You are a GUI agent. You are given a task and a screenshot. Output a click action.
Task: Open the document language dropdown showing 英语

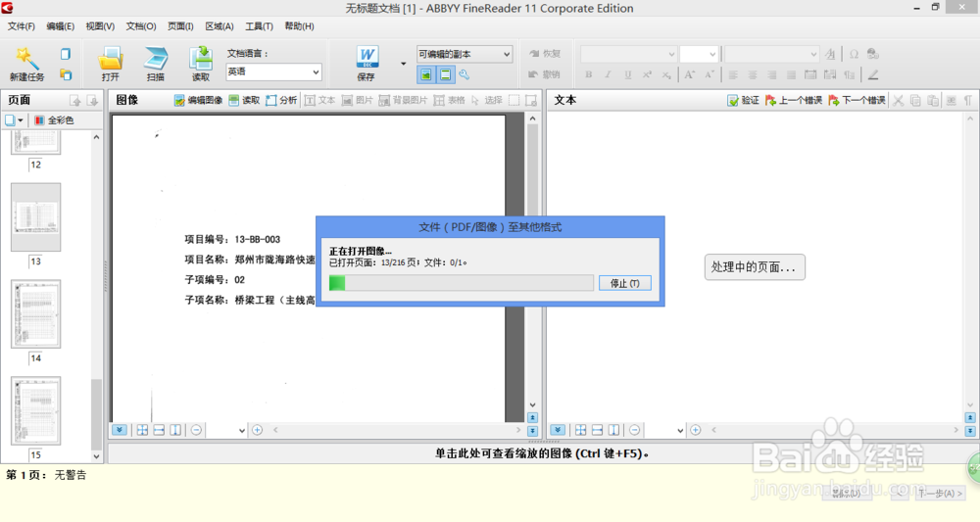[273, 71]
